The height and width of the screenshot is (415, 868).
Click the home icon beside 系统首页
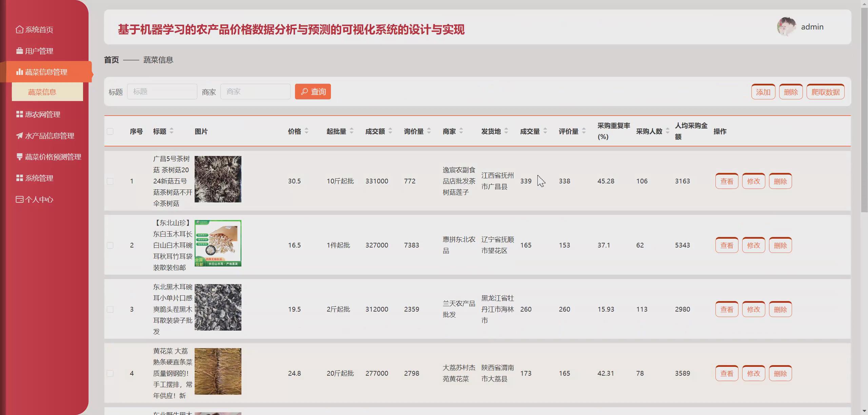20,29
